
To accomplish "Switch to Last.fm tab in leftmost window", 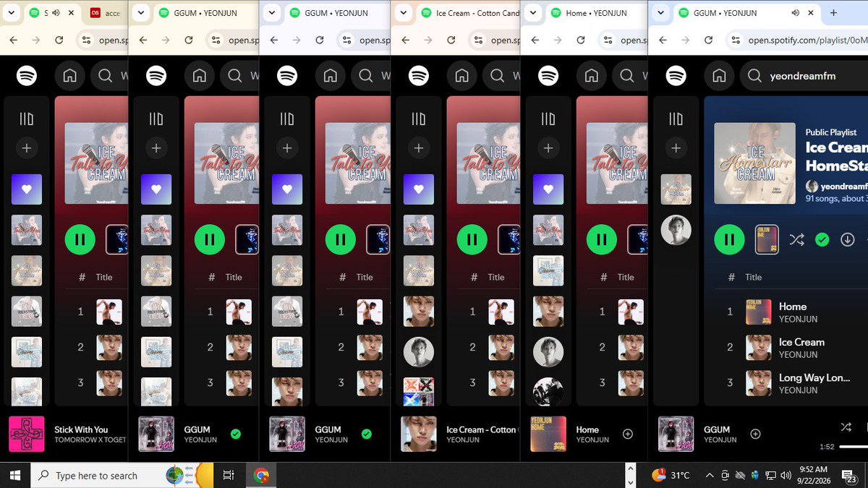I will pyautogui.click(x=105, y=13).
